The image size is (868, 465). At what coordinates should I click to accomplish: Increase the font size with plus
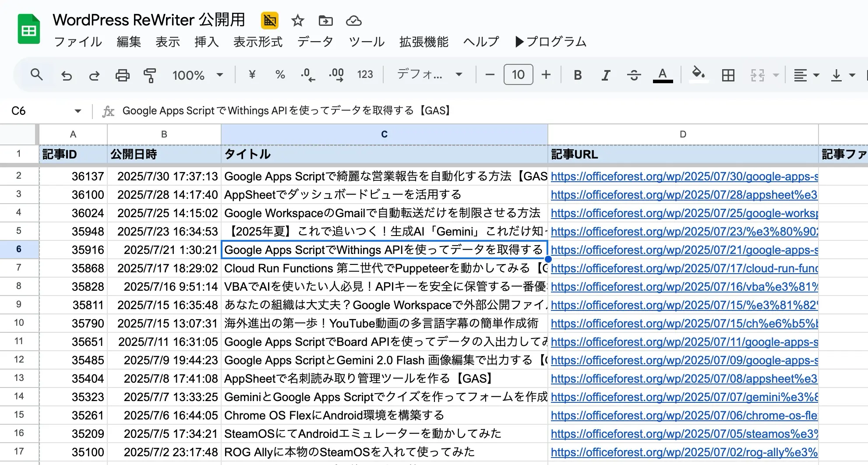tap(546, 75)
